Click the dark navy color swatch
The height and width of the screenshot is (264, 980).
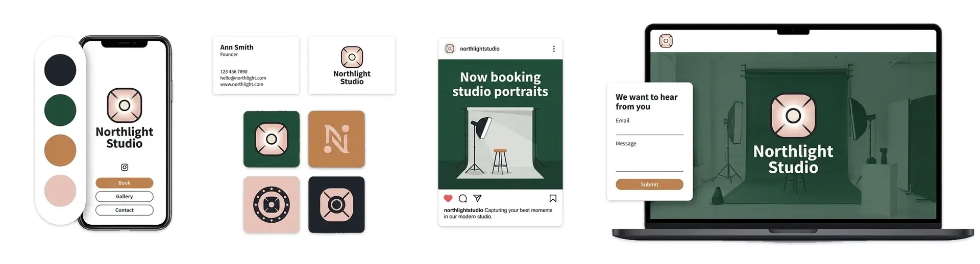pyautogui.click(x=60, y=70)
